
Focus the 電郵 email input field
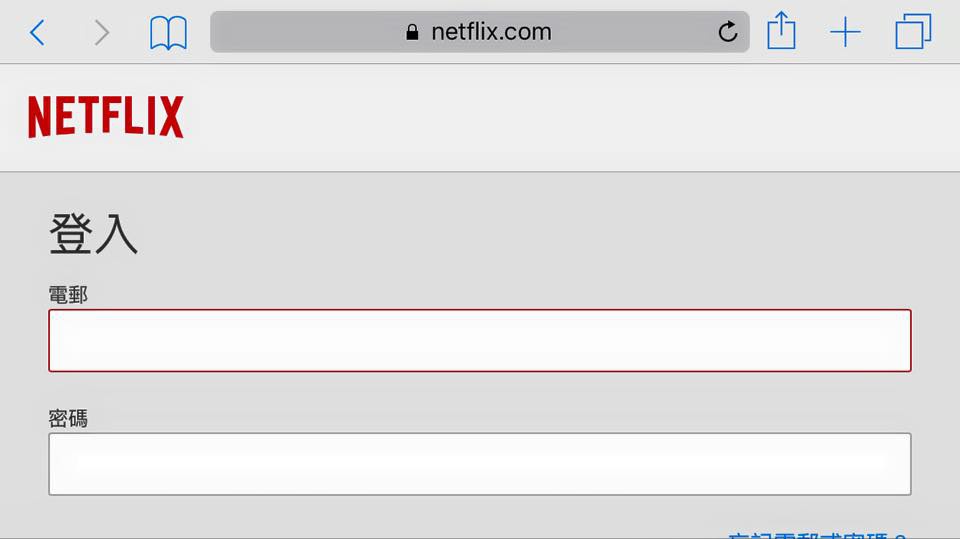pyautogui.click(x=479, y=341)
